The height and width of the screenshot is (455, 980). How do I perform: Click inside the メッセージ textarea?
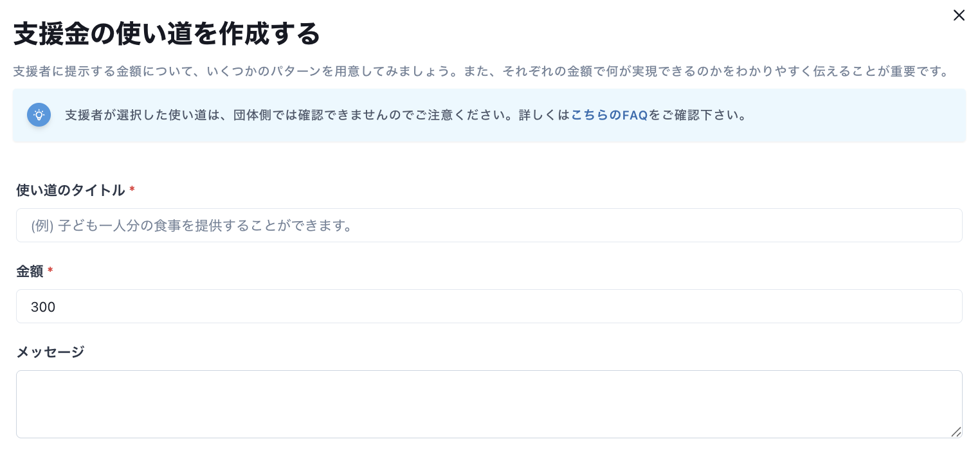489,404
